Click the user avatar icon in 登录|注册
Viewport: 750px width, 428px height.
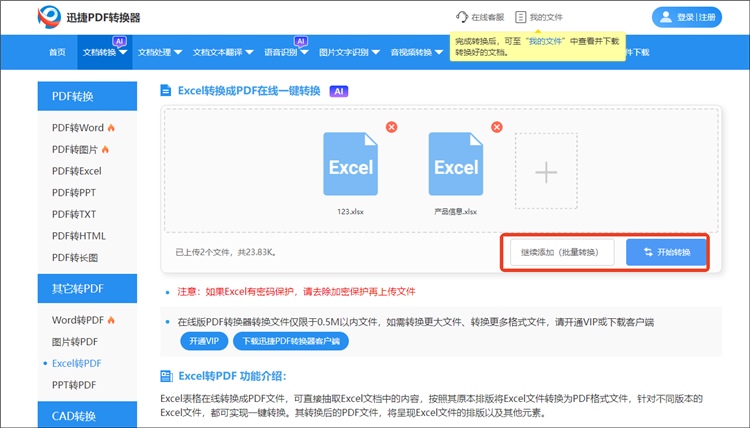point(665,17)
